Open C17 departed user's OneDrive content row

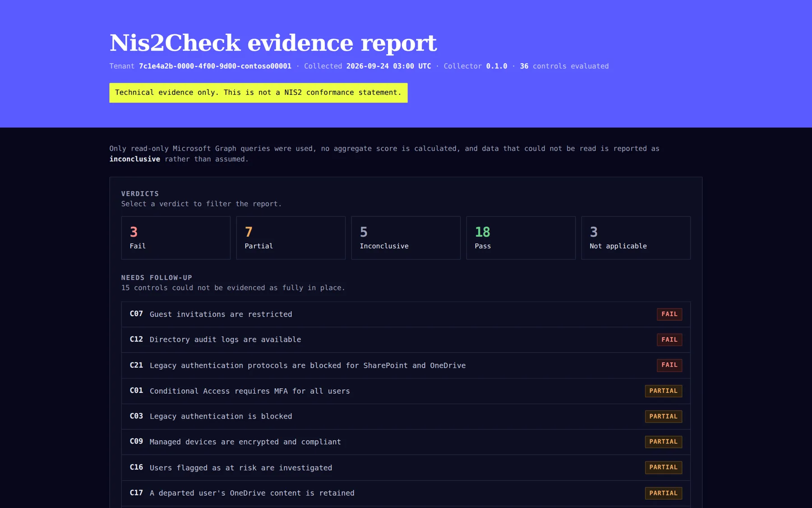point(406,493)
